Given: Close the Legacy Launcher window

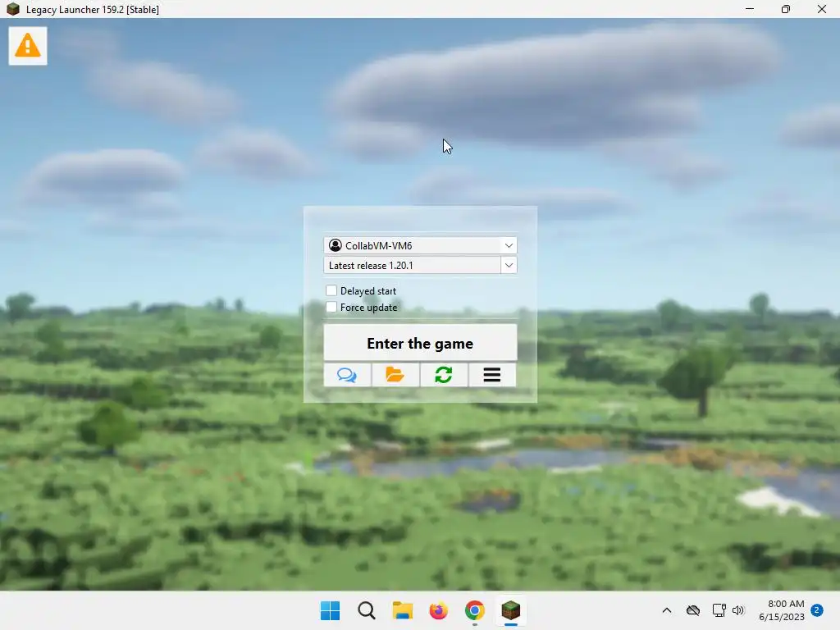Looking at the screenshot, I should tap(821, 9).
